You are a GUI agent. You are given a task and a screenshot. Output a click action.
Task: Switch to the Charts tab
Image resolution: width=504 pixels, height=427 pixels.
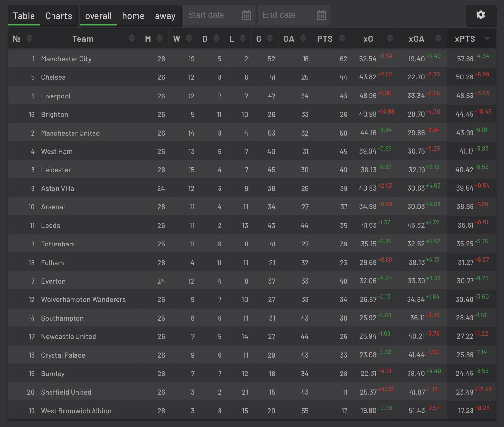[58, 16]
